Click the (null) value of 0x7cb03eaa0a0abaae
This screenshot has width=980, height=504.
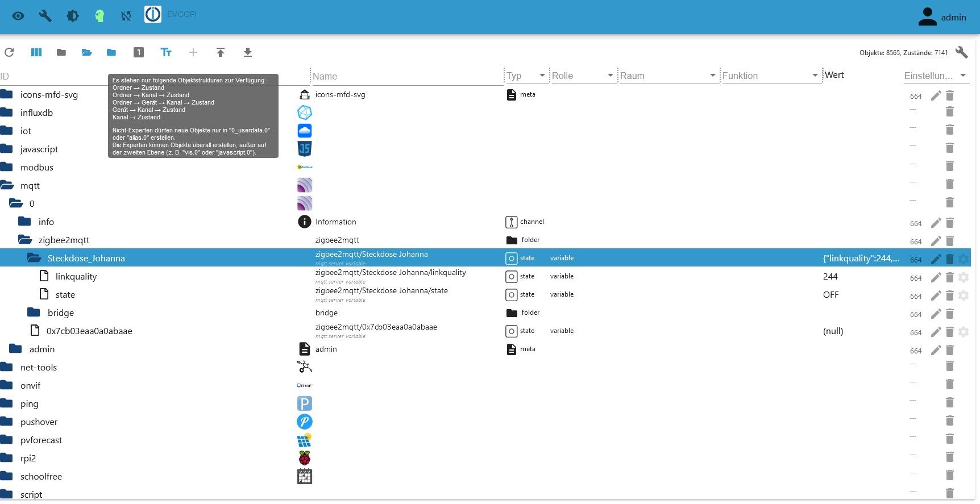[x=833, y=331]
